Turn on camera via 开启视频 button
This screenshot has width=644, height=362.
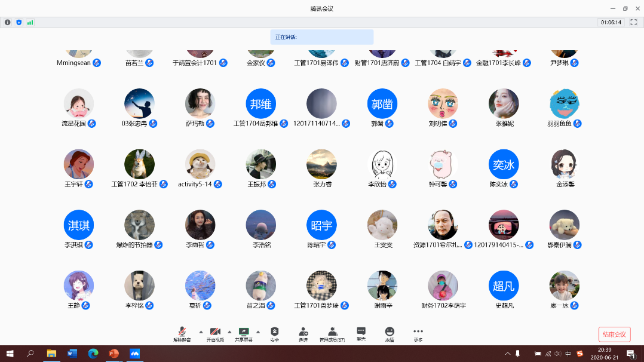pos(215,333)
